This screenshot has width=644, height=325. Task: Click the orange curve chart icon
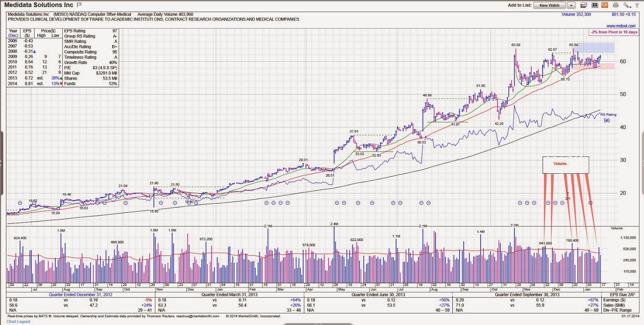point(605,5)
